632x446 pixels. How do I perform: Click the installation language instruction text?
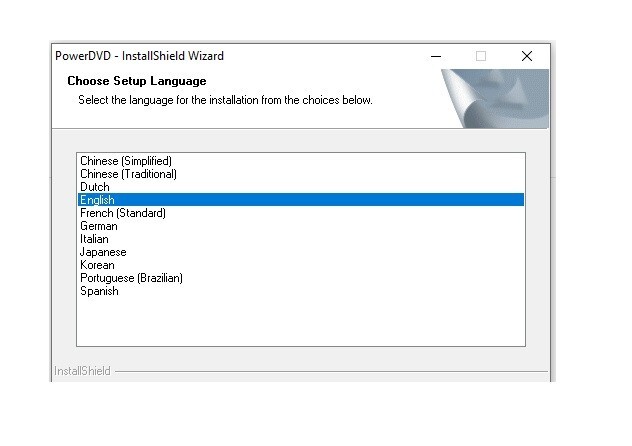tap(225, 100)
